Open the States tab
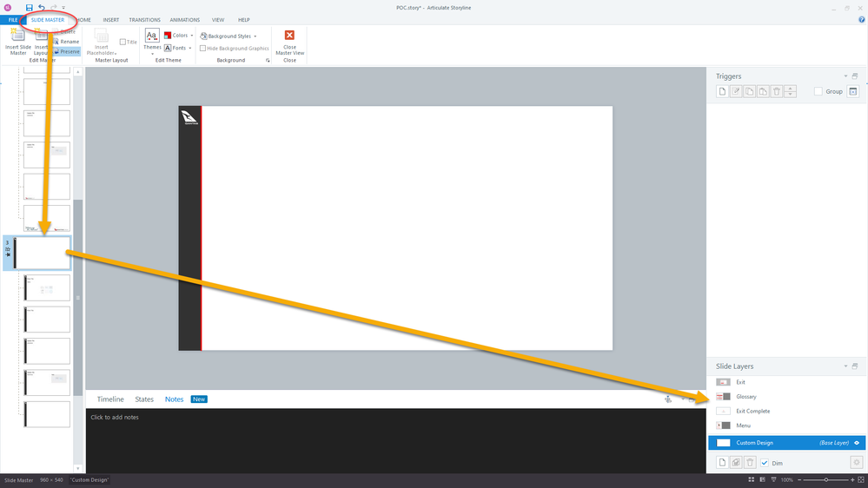Image resolution: width=868 pixels, height=488 pixels. click(x=144, y=399)
